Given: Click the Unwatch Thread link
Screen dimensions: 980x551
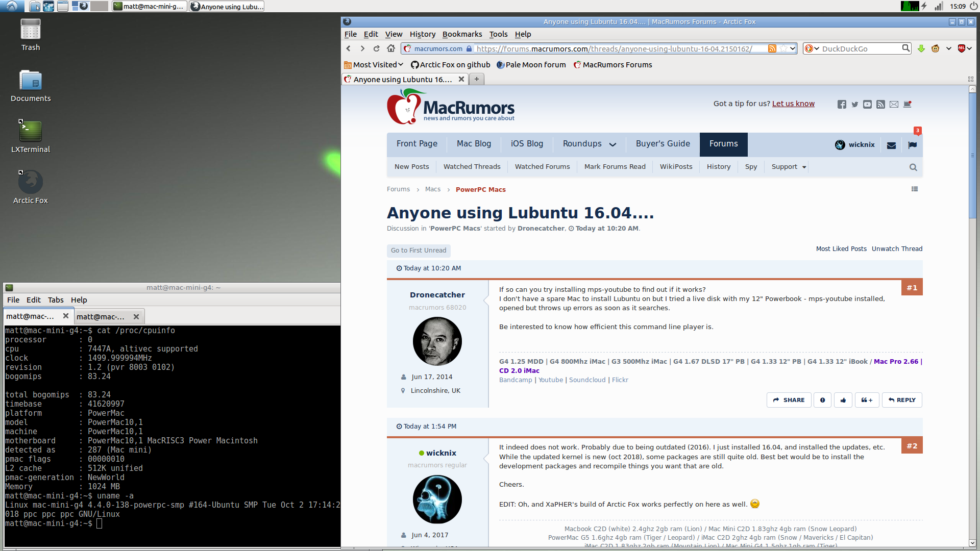Looking at the screenshot, I should (897, 249).
